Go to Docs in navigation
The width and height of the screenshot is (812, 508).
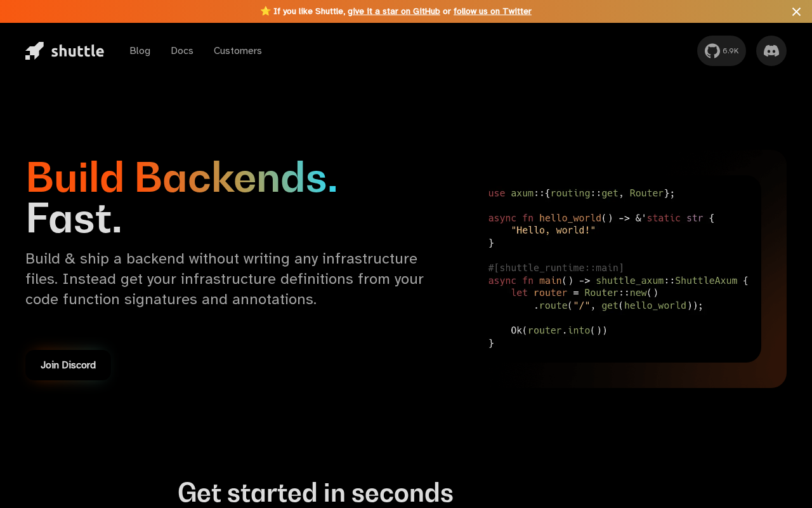pyautogui.click(x=182, y=51)
